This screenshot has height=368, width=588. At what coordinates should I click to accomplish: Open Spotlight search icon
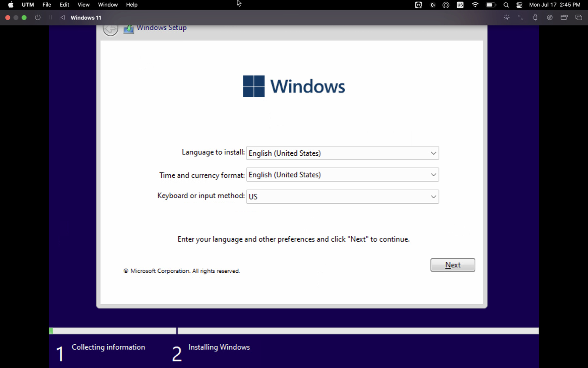click(506, 5)
